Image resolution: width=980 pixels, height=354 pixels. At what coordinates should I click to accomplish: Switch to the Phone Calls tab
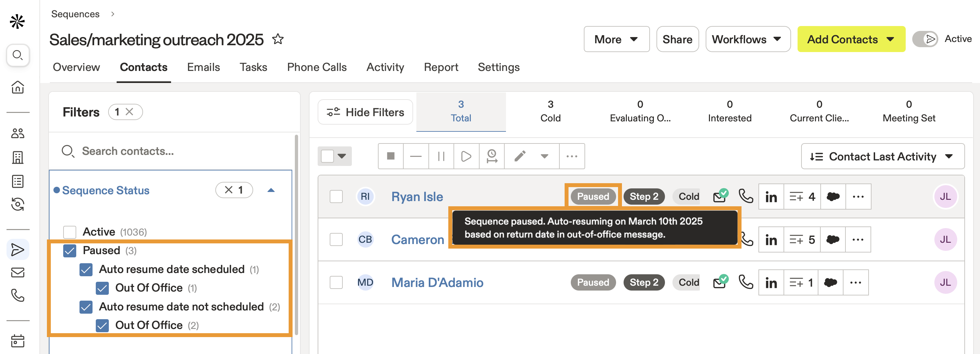(317, 67)
